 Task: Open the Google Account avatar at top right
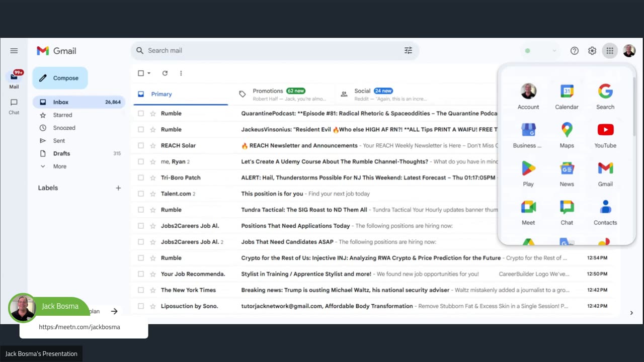click(629, 51)
